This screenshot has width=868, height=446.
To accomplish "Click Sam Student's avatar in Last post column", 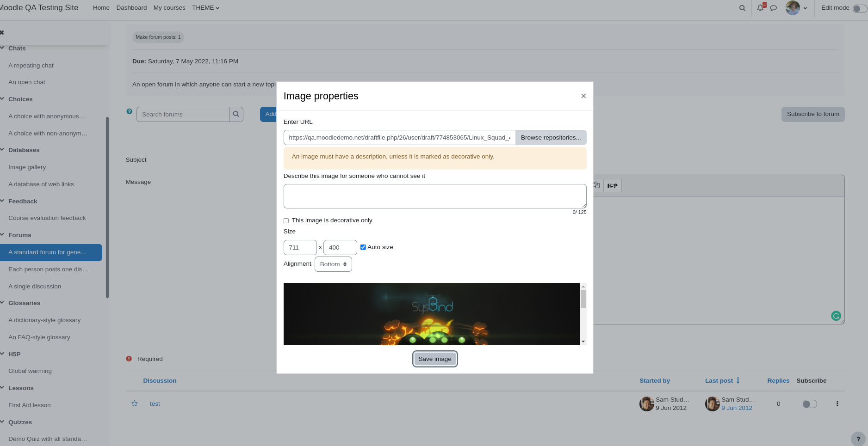I will tap(713, 403).
